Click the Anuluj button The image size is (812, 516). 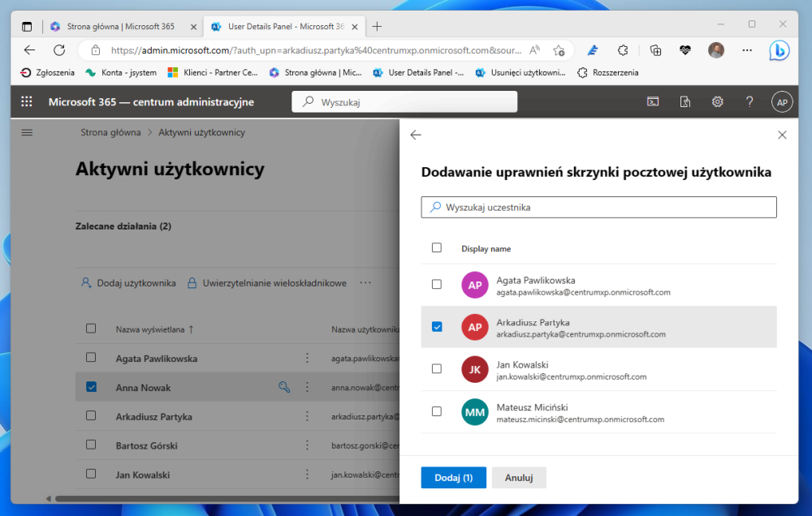(x=519, y=478)
